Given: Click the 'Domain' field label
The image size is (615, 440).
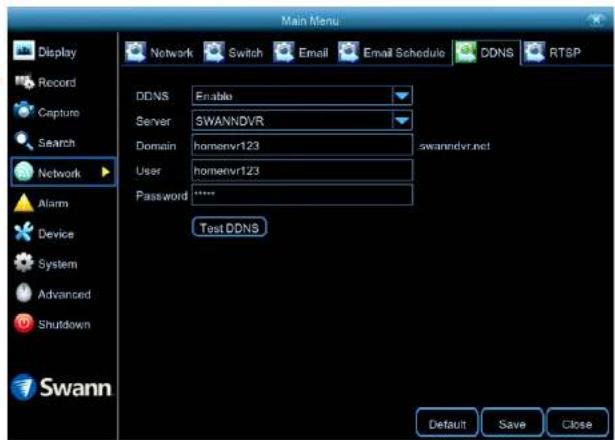Looking at the screenshot, I should click(156, 146).
